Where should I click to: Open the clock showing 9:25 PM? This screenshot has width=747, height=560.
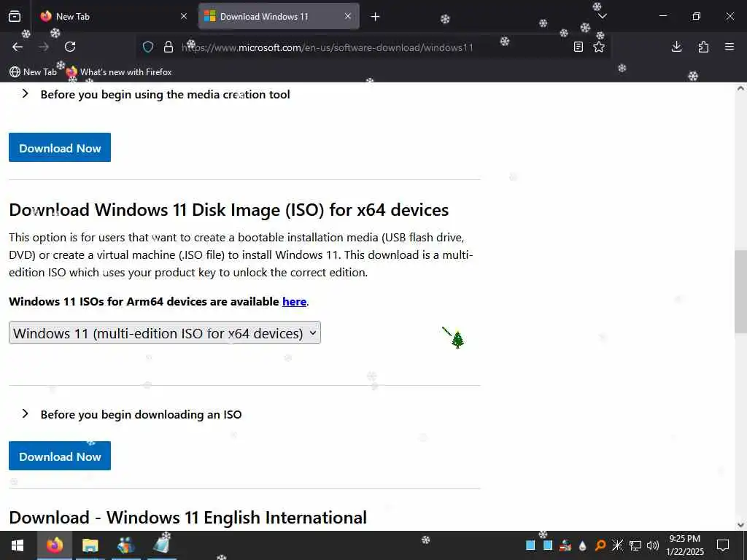(685, 545)
